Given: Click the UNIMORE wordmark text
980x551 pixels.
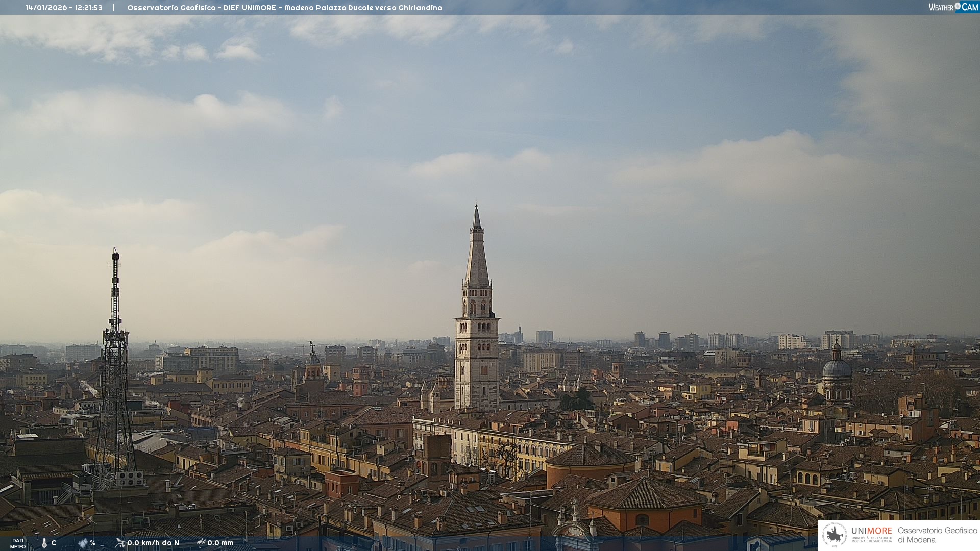Looking at the screenshot, I should click(x=871, y=531).
